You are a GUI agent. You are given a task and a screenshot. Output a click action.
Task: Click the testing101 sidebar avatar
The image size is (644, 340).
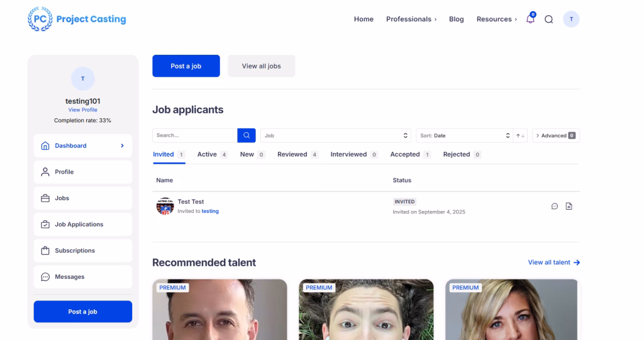click(82, 79)
